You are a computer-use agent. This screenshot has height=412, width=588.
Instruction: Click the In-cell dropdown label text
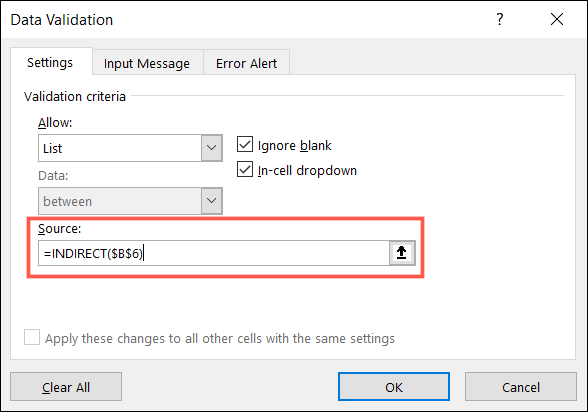(308, 171)
